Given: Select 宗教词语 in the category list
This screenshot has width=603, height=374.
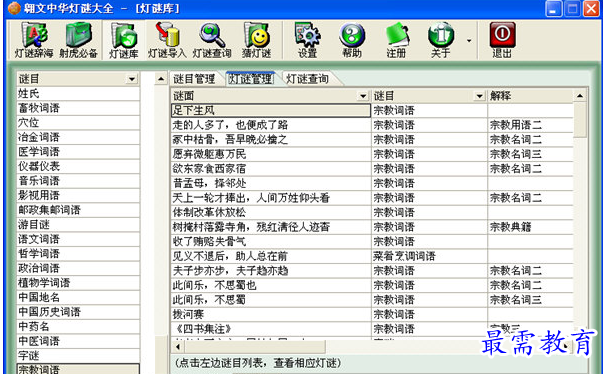Looking at the screenshot, I should 78,369.
